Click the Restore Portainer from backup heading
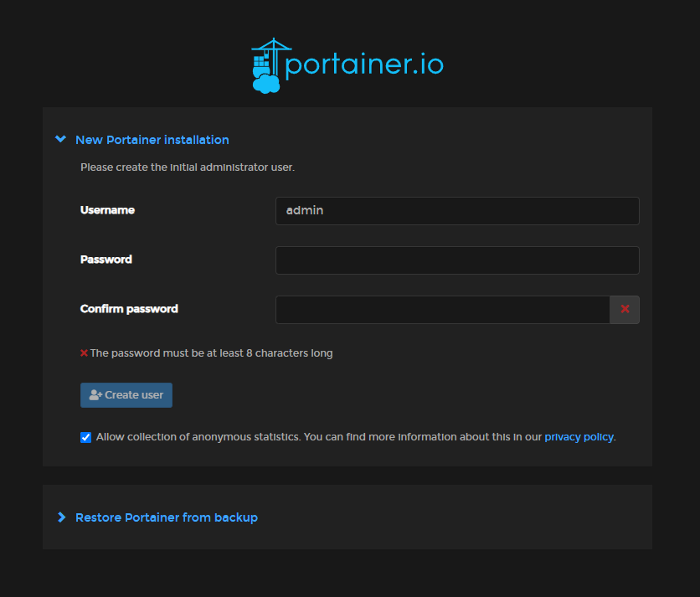The width and height of the screenshot is (700, 597). coord(167,517)
